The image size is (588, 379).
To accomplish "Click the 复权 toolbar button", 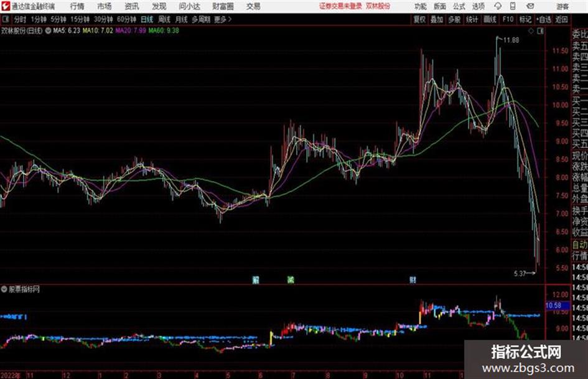I will 419,19.
